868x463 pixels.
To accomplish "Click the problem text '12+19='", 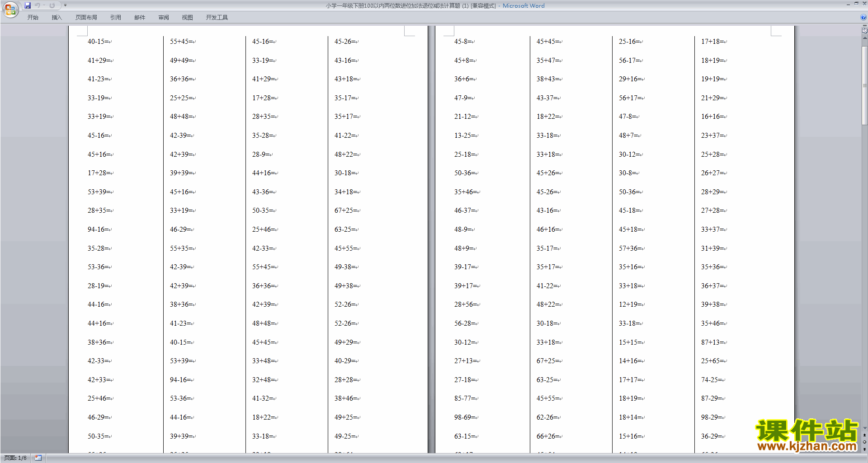I will pos(630,304).
